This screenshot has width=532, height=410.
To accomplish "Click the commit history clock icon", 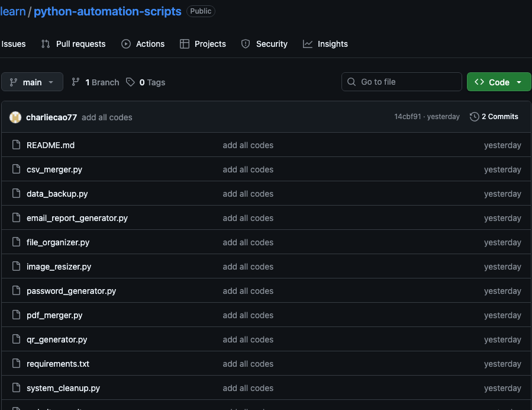I will (x=474, y=117).
